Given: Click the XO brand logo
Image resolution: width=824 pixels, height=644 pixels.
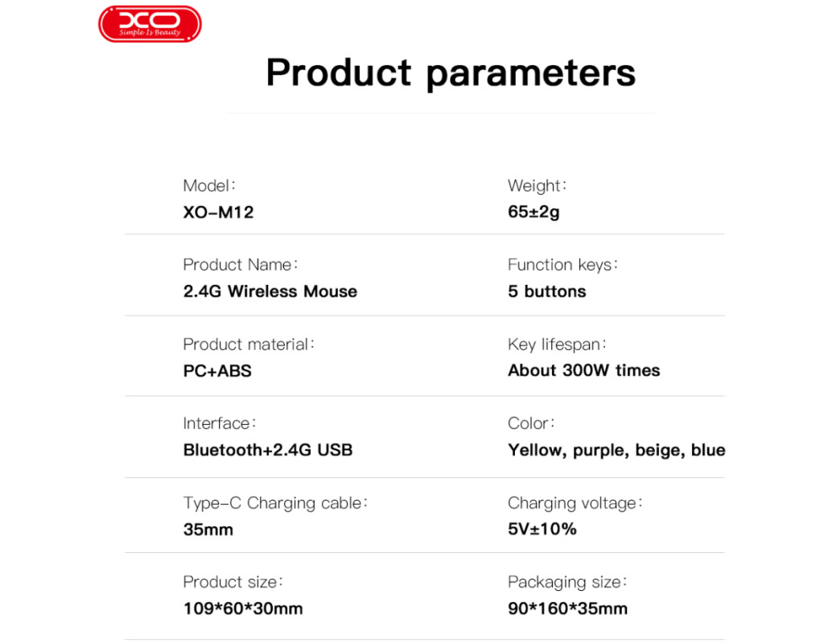Looking at the screenshot, I should click(149, 24).
